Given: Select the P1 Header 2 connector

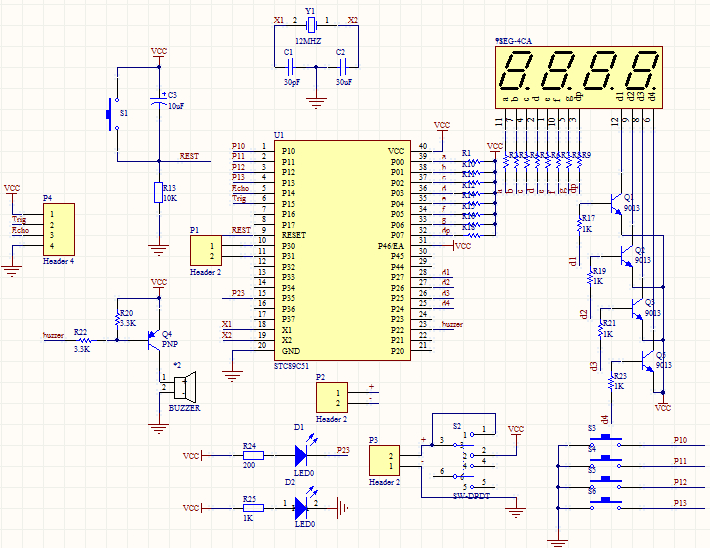Looking at the screenshot, I should click(x=206, y=250).
